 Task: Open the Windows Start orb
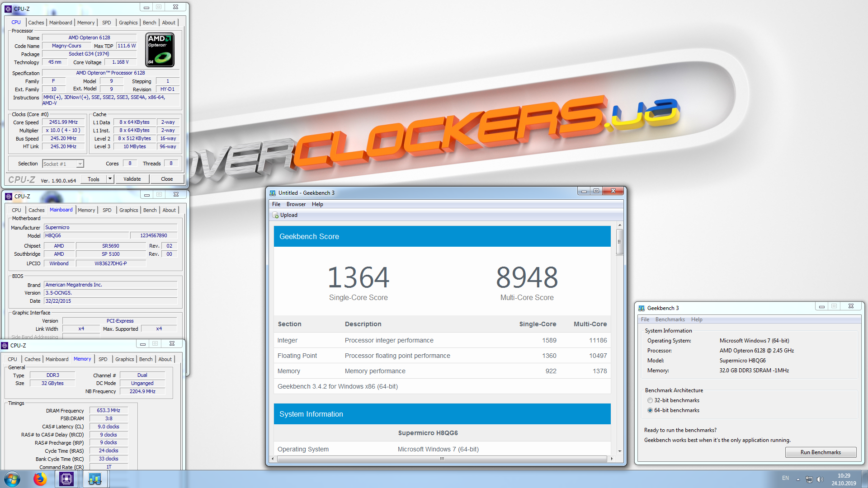pos(12,479)
